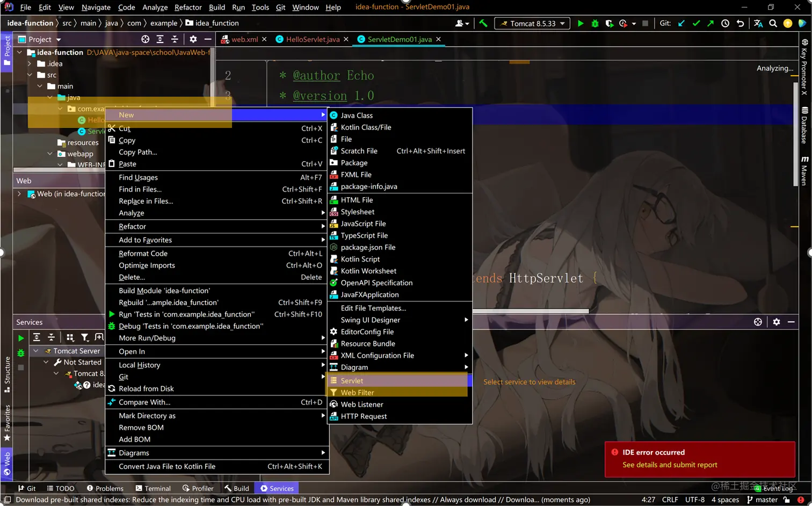
Task: Open Git history via the clock icon
Action: coord(725,23)
